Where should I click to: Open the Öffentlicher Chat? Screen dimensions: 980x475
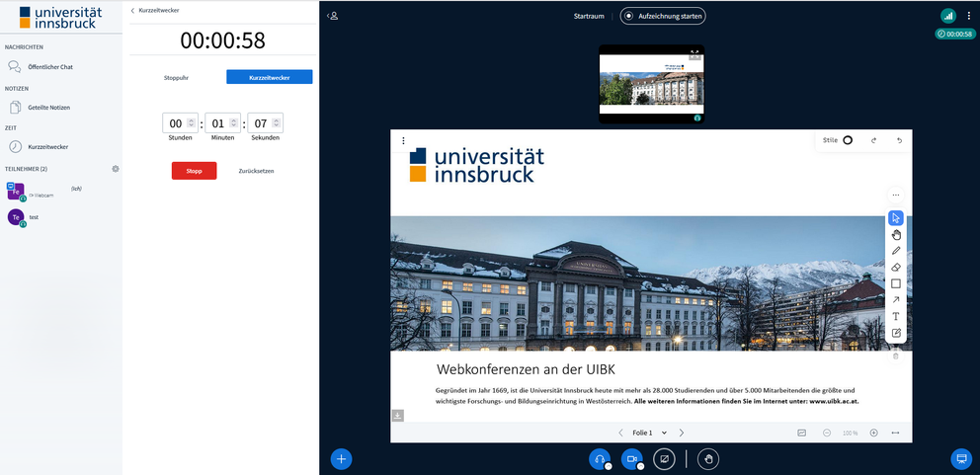click(x=41, y=67)
